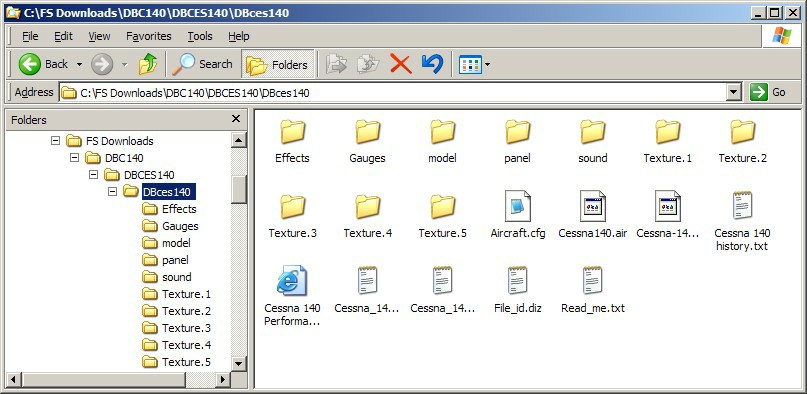Open the Edit menu
The width and height of the screenshot is (807, 394).
(x=63, y=36)
